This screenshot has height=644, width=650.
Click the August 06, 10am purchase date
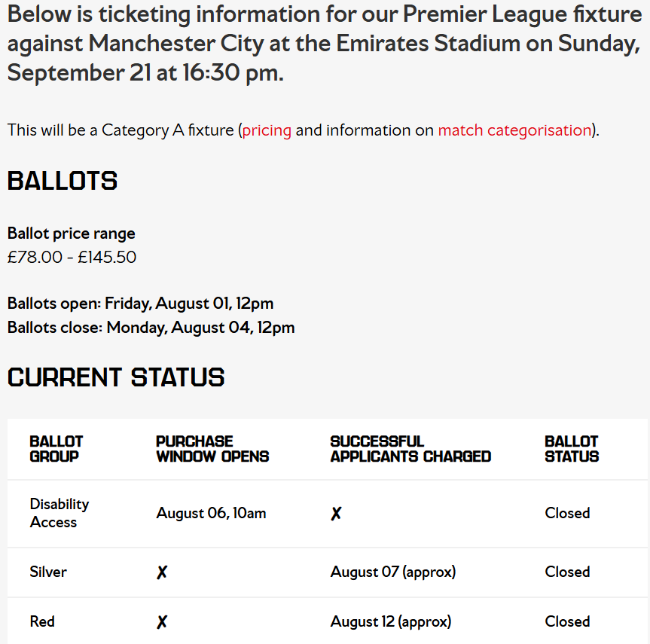(x=211, y=514)
